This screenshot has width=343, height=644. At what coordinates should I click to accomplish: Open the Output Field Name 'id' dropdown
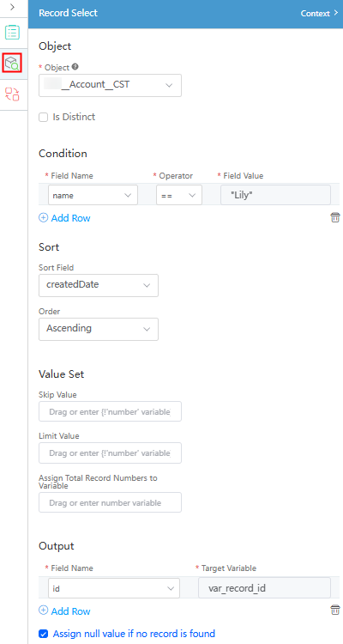coord(114,588)
